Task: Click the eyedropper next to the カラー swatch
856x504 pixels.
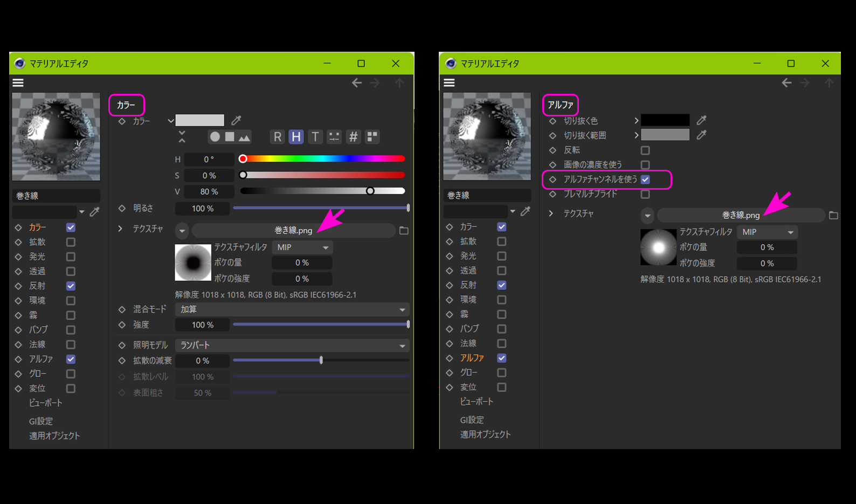Action: click(236, 120)
